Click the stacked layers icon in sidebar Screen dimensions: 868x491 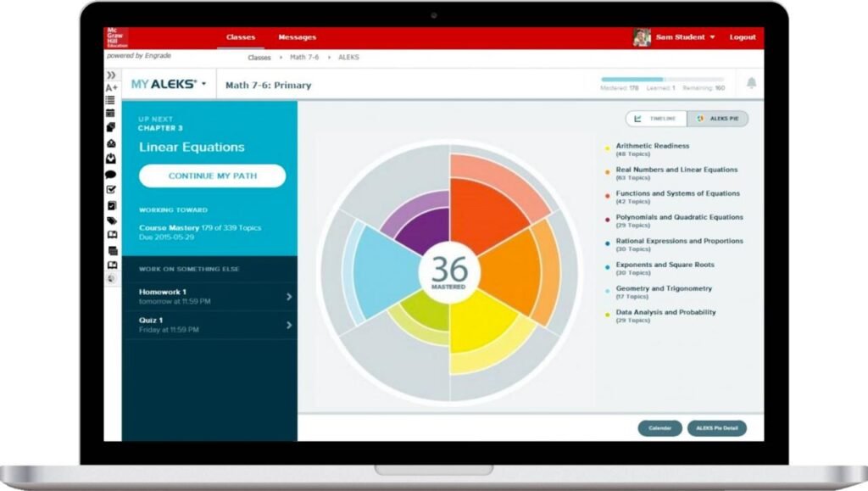click(x=113, y=250)
